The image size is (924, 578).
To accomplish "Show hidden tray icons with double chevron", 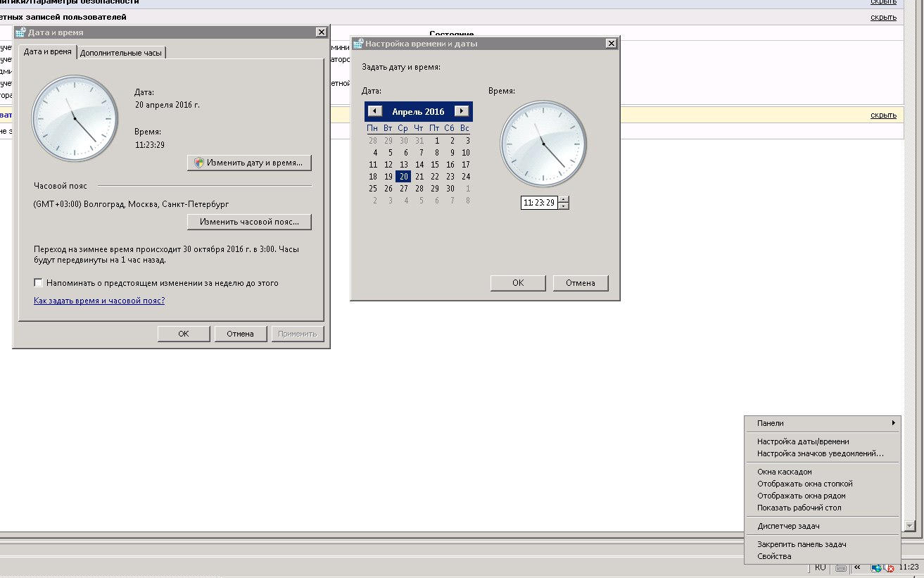I will coord(857,567).
